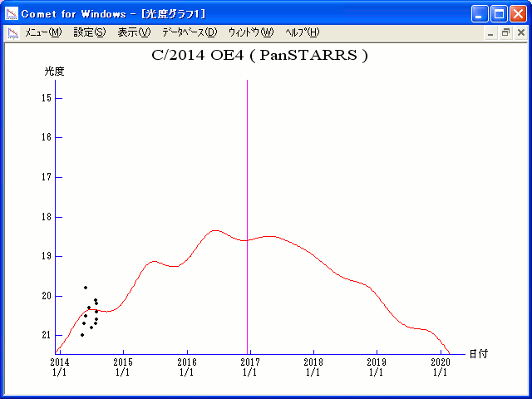The height and width of the screenshot is (399, 532).
Task: Click the 2019 1/1 date label
Action: (377, 367)
